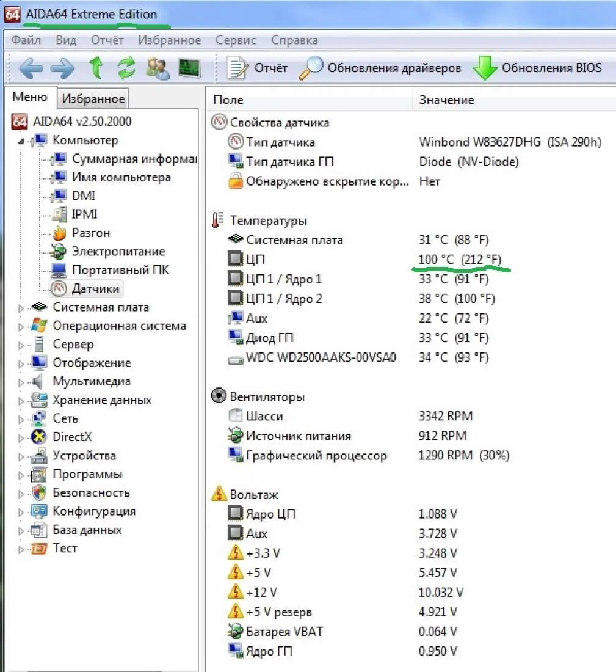Click the DirectX X logo icon
The height and width of the screenshot is (672, 616).
point(39,437)
